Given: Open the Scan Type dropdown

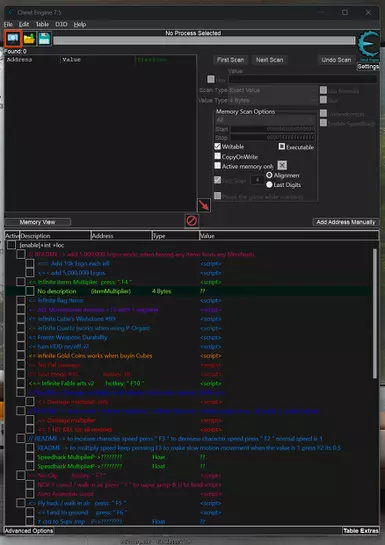Looking at the screenshot, I should tap(272, 90).
